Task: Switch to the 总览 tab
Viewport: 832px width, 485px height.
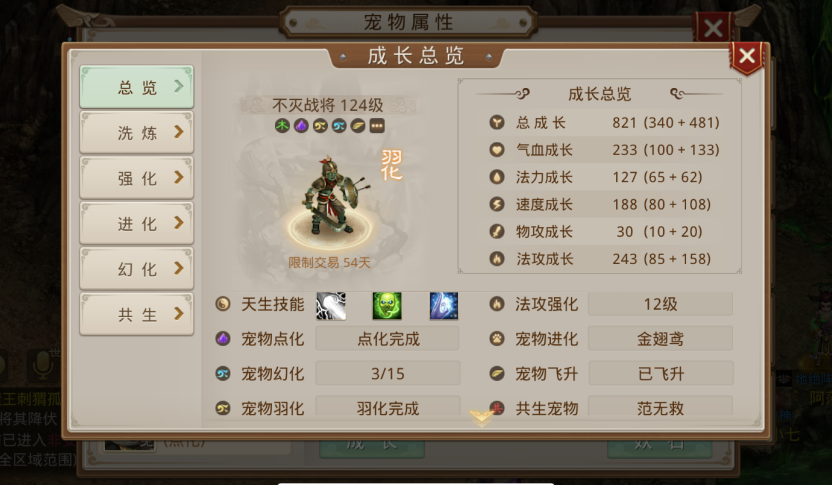Action: [x=137, y=86]
